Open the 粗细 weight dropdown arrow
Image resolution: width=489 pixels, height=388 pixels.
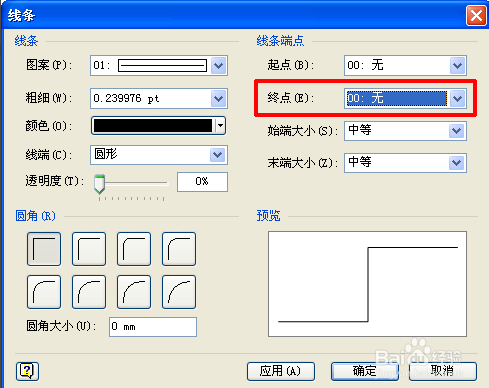click(219, 98)
